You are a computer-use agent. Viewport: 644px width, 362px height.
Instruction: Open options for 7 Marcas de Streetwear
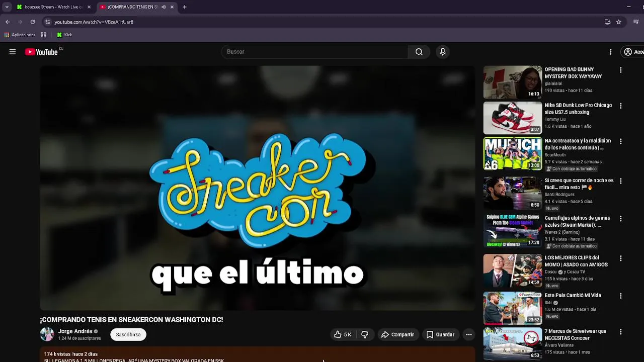(620, 332)
